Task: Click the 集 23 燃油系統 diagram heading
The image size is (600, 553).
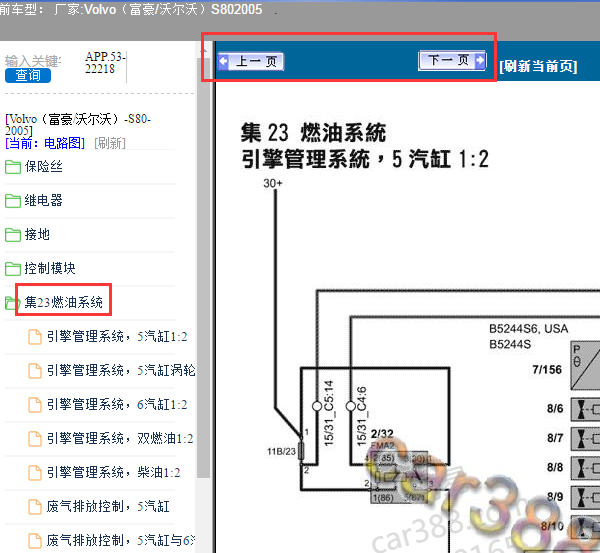Action: (313, 133)
